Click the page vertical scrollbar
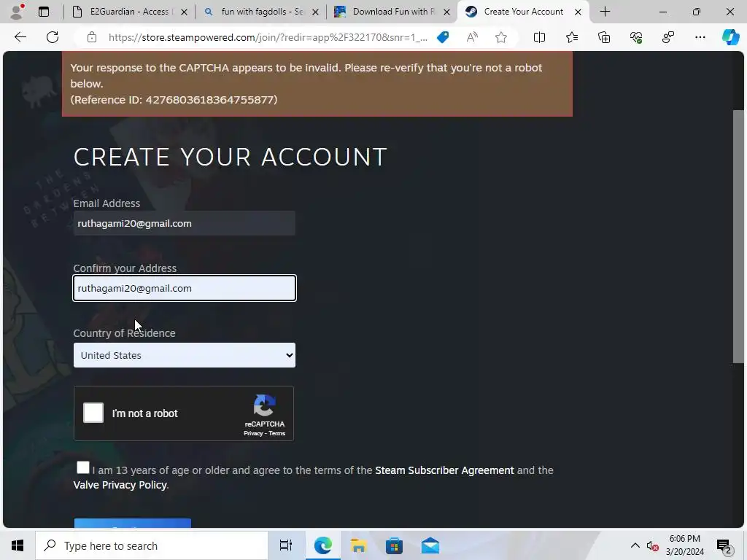 738,237
